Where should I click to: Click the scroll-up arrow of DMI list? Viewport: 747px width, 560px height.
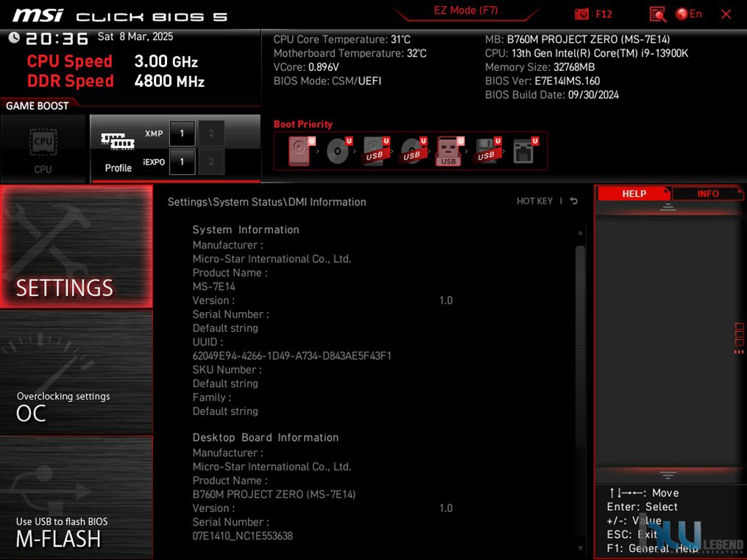[x=580, y=233]
